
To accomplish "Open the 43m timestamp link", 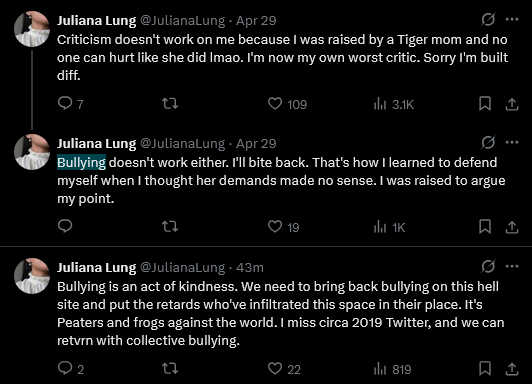I will 250,268.
